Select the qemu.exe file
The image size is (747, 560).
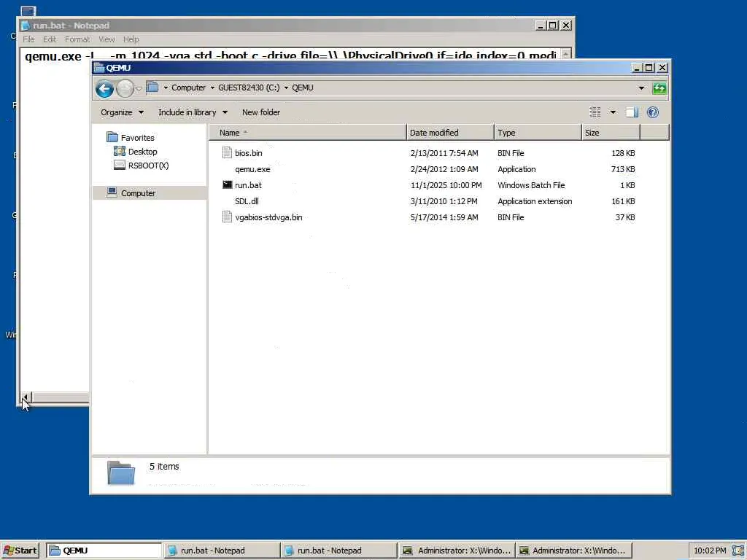pos(252,169)
